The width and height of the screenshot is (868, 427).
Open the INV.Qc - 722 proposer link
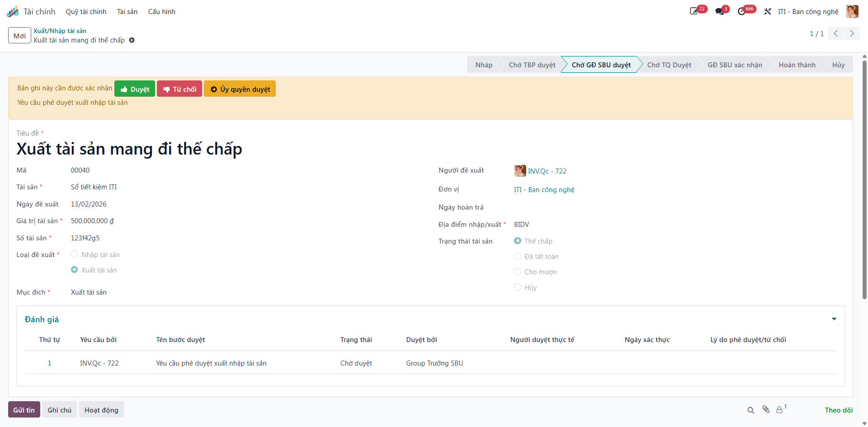pyautogui.click(x=547, y=171)
